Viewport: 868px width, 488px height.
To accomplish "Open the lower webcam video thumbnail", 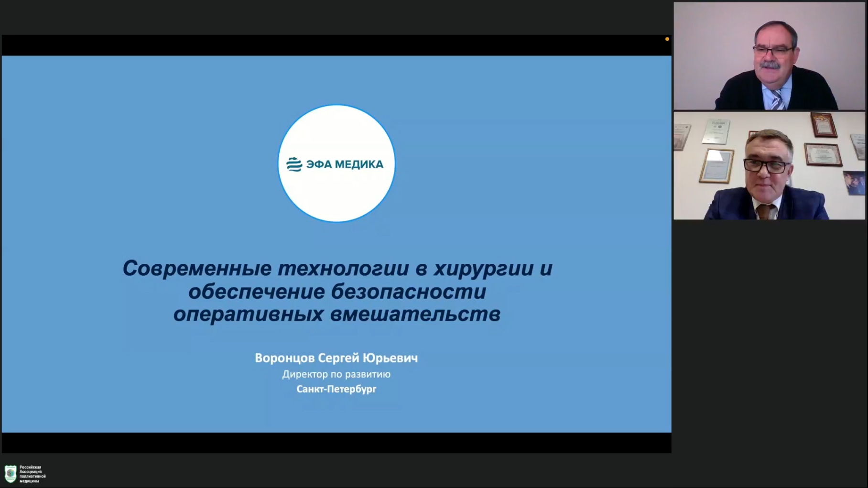I will (x=769, y=166).
